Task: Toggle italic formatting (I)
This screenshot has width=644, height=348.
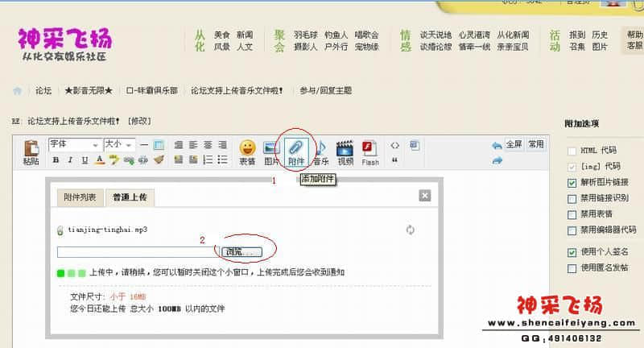Action: (70, 159)
